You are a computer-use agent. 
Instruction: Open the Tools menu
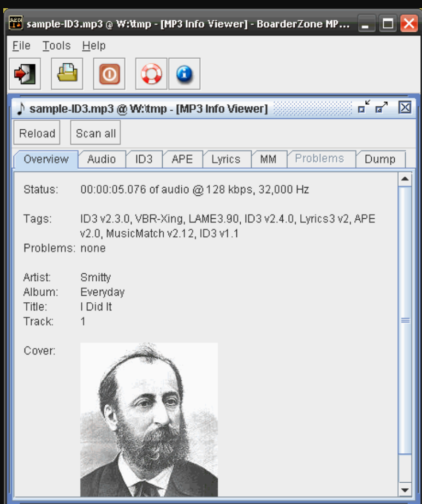coord(56,46)
